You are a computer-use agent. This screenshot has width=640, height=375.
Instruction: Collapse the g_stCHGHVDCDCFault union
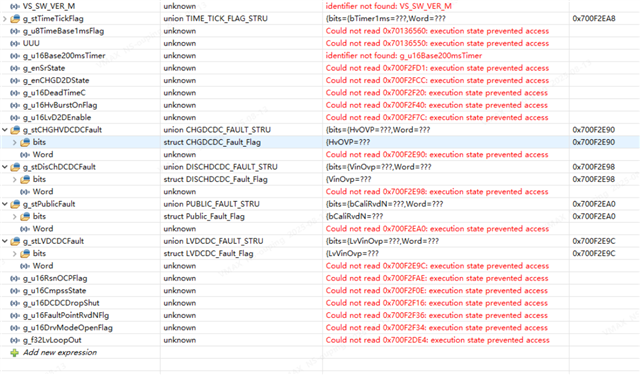pyautogui.click(x=4, y=130)
